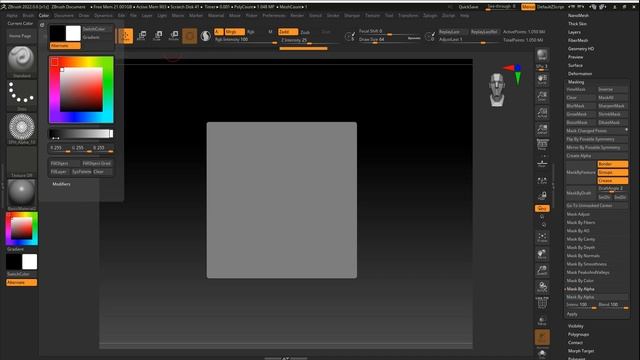Toggle the Zadd button
Viewport: 640px width, 360px height.
point(288,32)
